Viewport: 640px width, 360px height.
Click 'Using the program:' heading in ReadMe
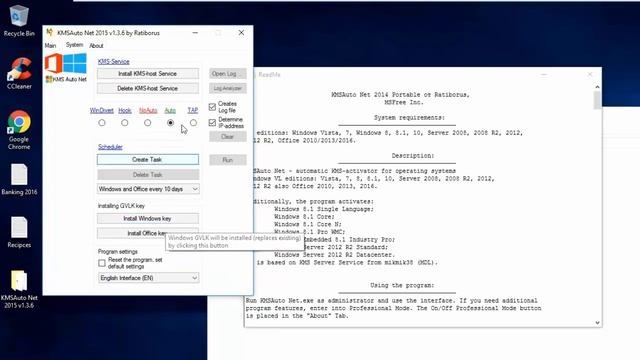tap(402, 285)
